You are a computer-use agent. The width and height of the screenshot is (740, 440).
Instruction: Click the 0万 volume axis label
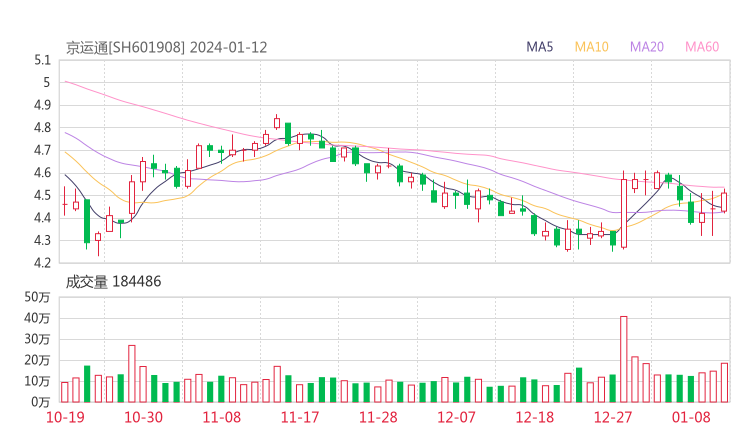click(41, 402)
